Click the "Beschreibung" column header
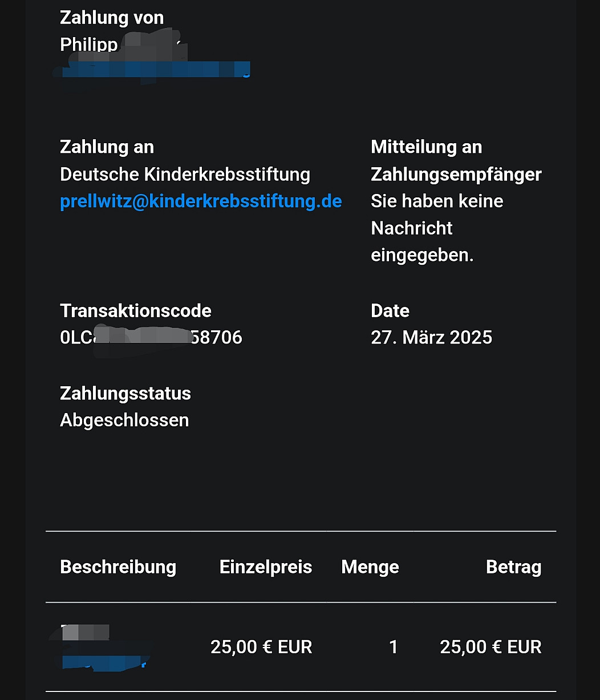 118,567
